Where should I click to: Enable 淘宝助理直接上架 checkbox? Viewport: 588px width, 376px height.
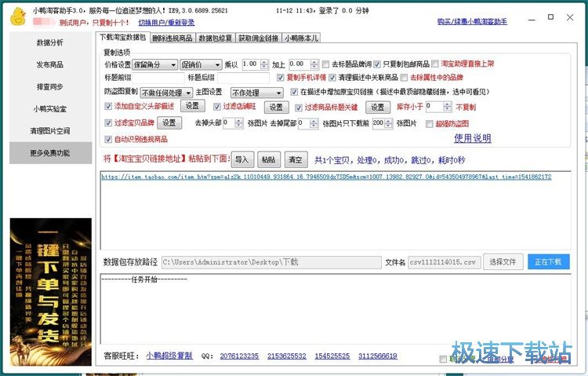pos(435,64)
